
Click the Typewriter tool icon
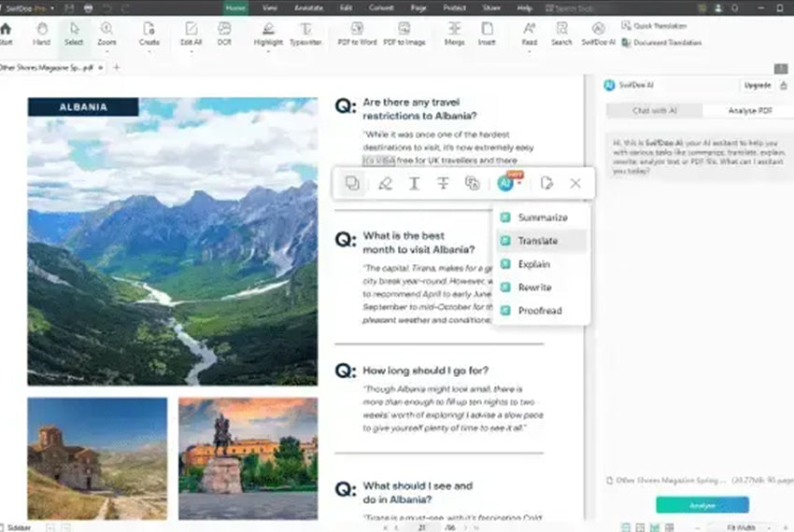(305, 34)
